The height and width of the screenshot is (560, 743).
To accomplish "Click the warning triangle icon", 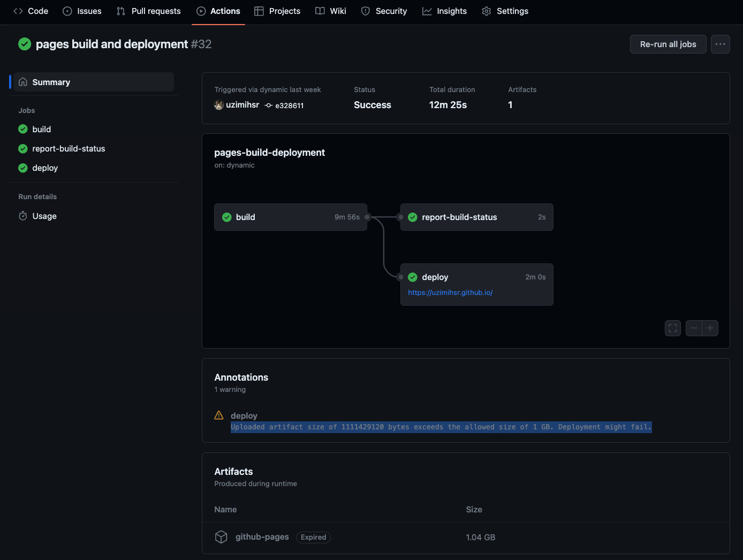I will [x=219, y=415].
